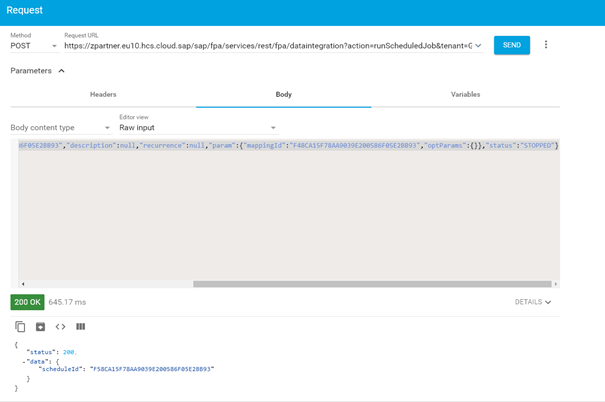
Task: Expand the Request URL history chevron
Action: tap(478, 46)
